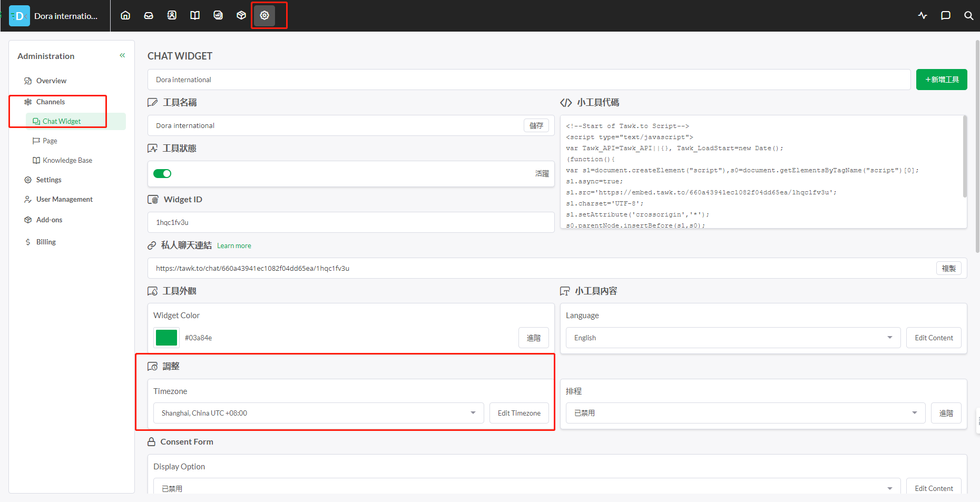
Task: Click the search magnifier icon
Action: pyautogui.click(x=968, y=15)
